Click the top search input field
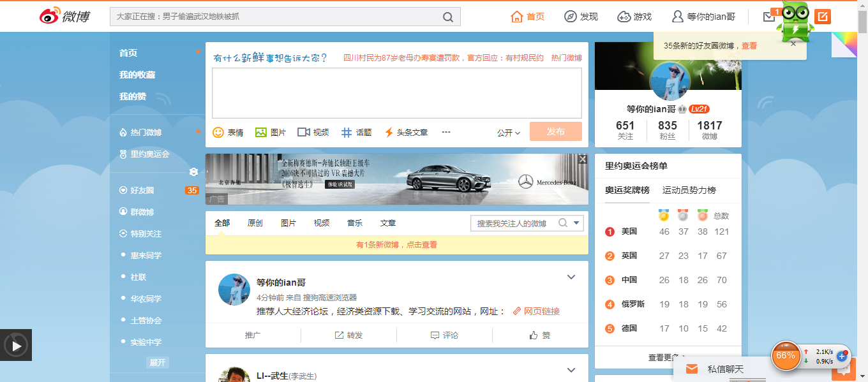 coord(276,17)
